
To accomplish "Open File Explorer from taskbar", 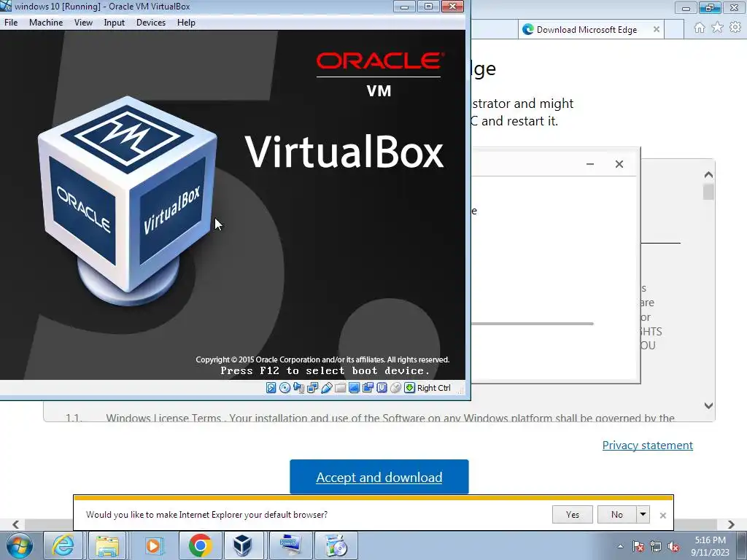I will (107, 545).
